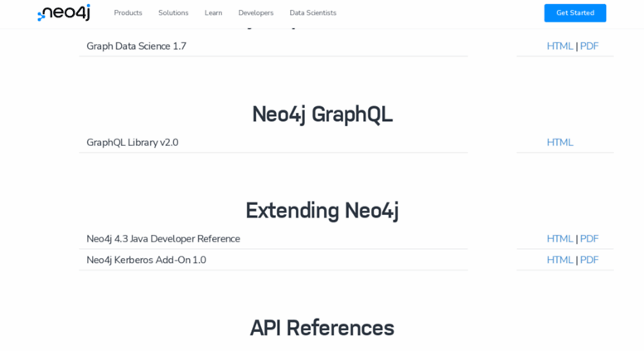
Task: Open HTML for Neo4j 4.3 Java Developer Reference
Action: 559,239
